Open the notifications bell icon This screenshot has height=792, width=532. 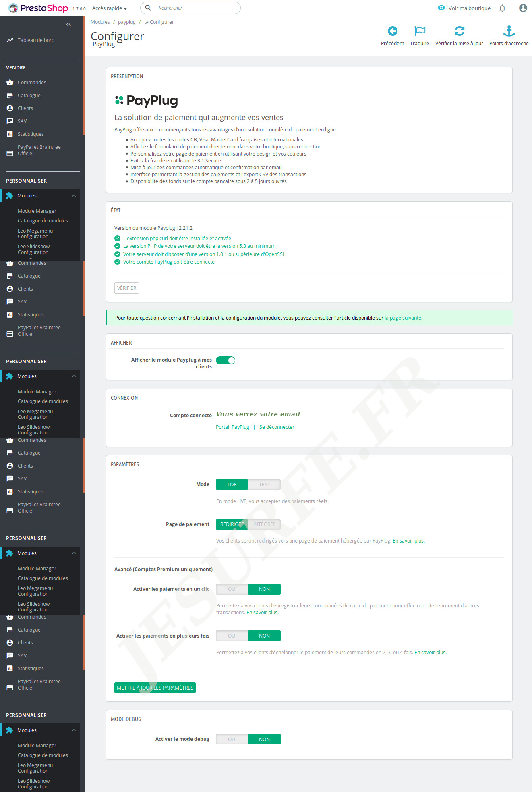coord(502,8)
